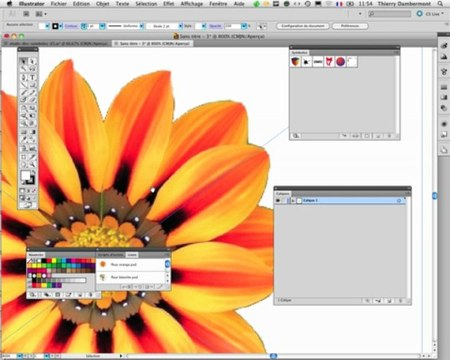Select the Line Segment tool
450x360 pixels.
pyautogui.click(x=23, y=85)
